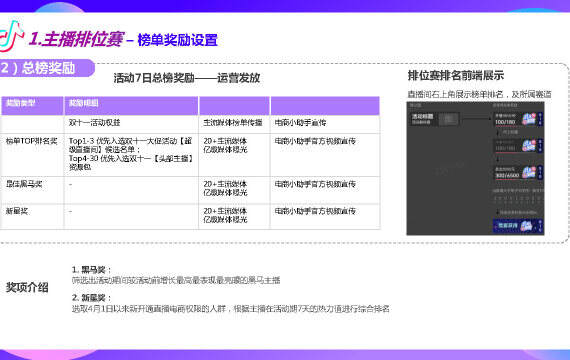Click the Douyin logo beside the slide title
The image size is (570, 360).
tap(11, 36)
